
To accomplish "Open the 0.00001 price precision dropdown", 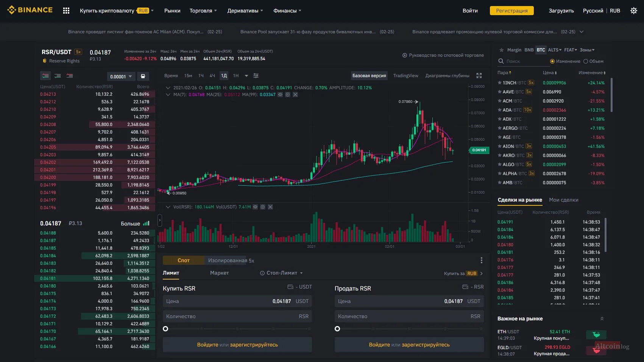I will click(x=121, y=76).
